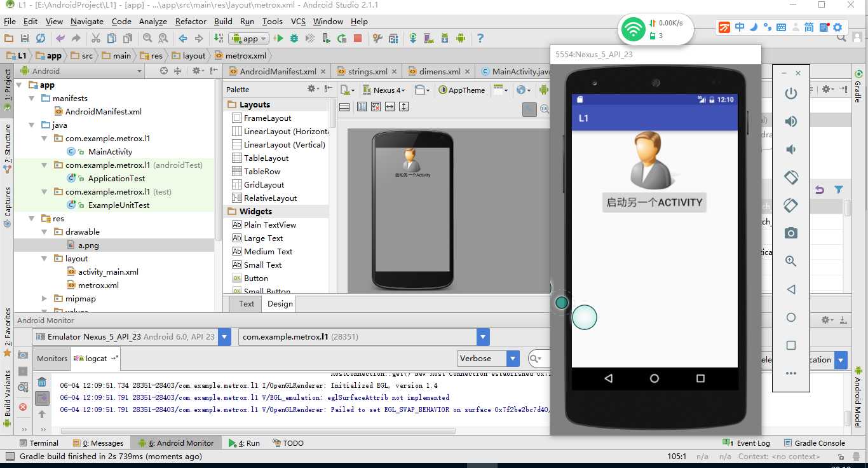Click the Synchronize refresh icon

pyautogui.click(x=41, y=38)
